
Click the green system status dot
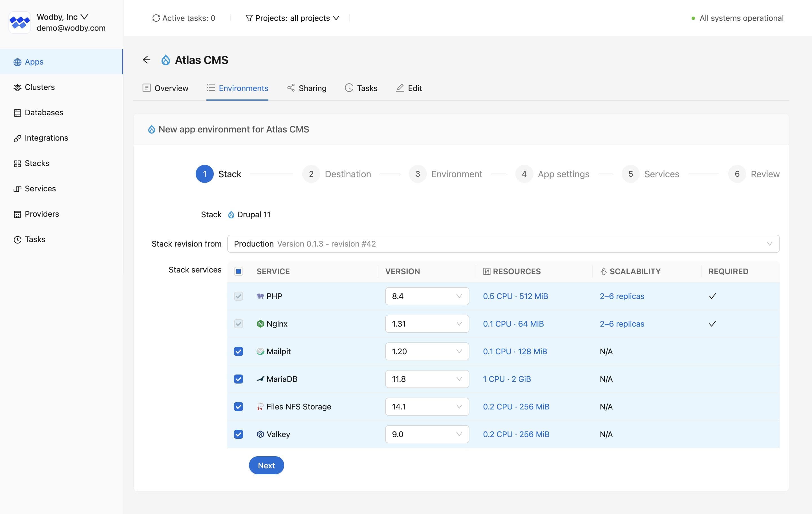tap(693, 18)
